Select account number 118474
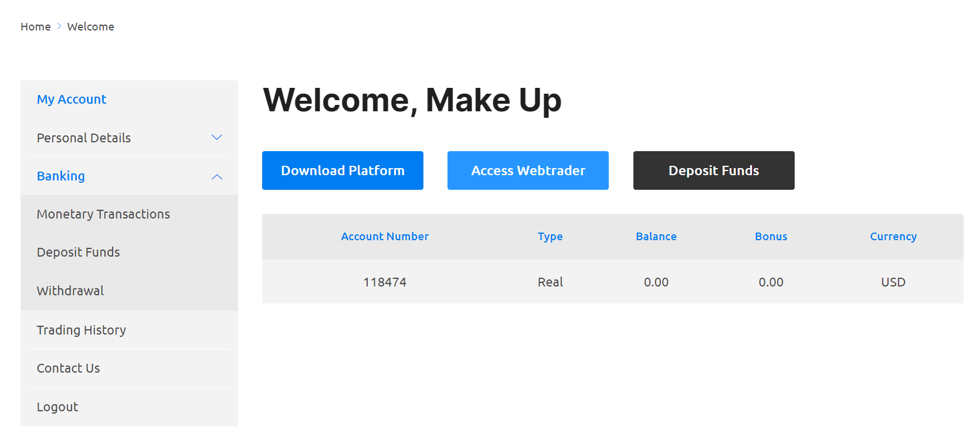 pos(385,282)
